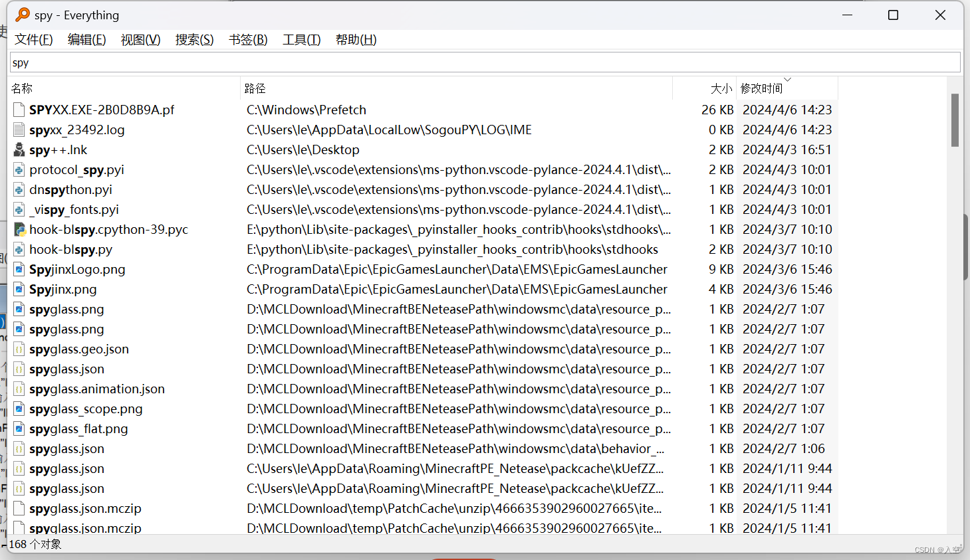The width and height of the screenshot is (970, 560).
Task: Select the file name dnspython.pyi
Action: [70, 189]
